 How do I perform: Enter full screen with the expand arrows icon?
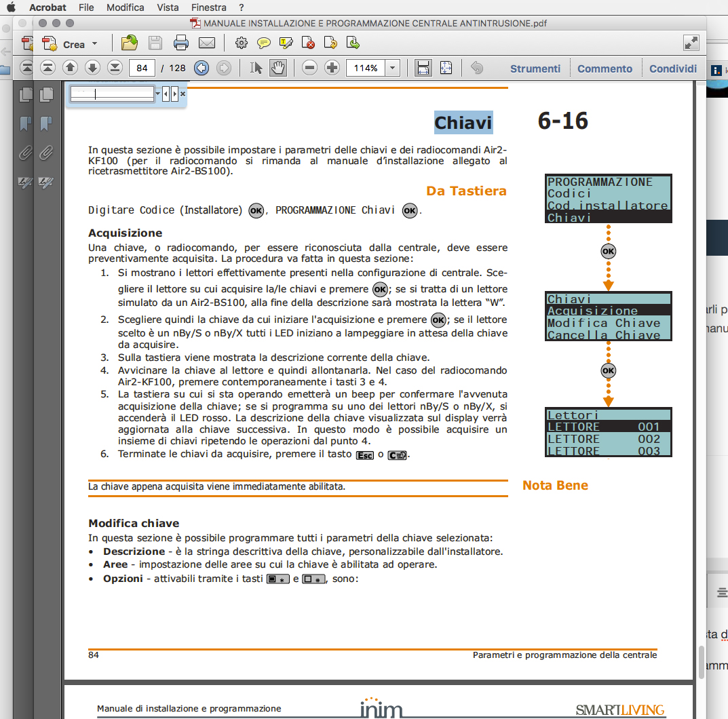point(691,43)
